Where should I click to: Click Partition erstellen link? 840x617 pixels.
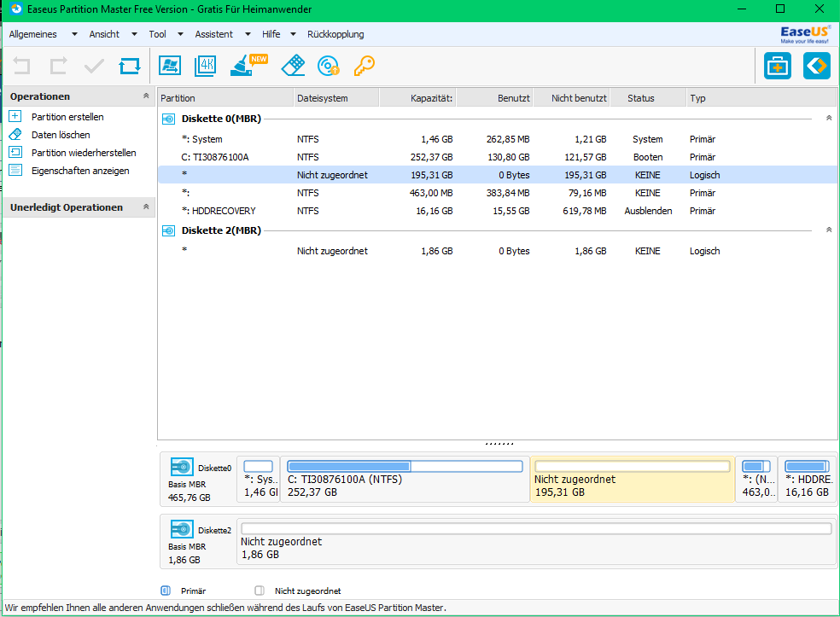click(67, 117)
